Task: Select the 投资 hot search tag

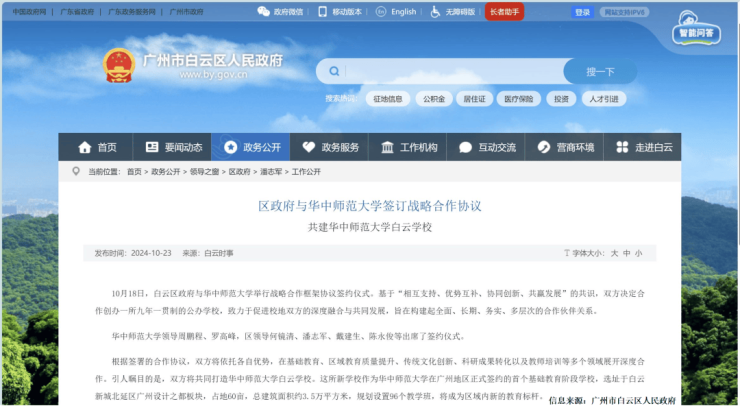Action: pyautogui.click(x=561, y=99)
